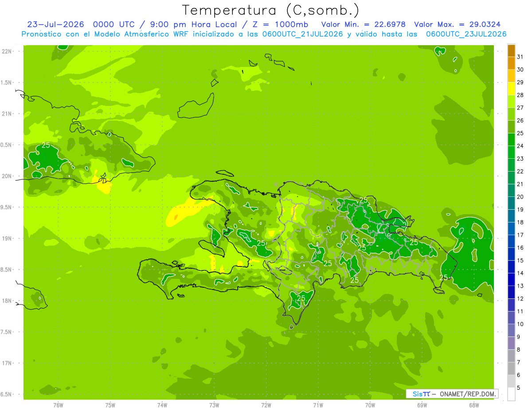
Task: Pick the yellow legend swatch between 28 and 29
Action: [511, 89]
